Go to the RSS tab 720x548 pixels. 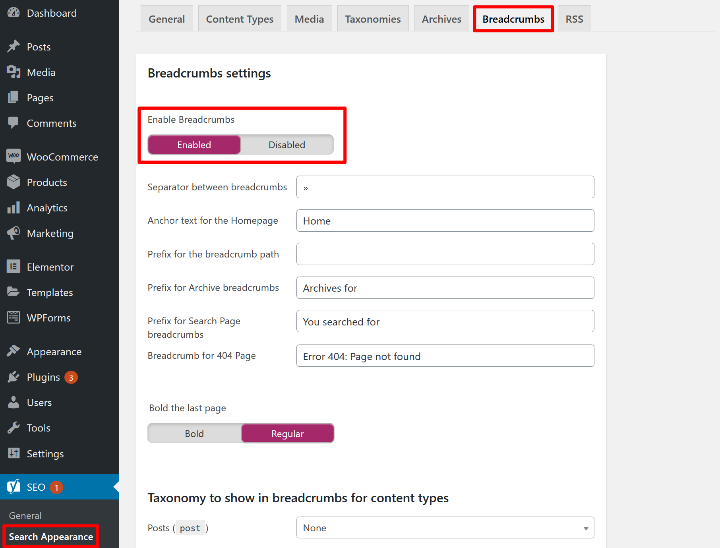[574, 19]
